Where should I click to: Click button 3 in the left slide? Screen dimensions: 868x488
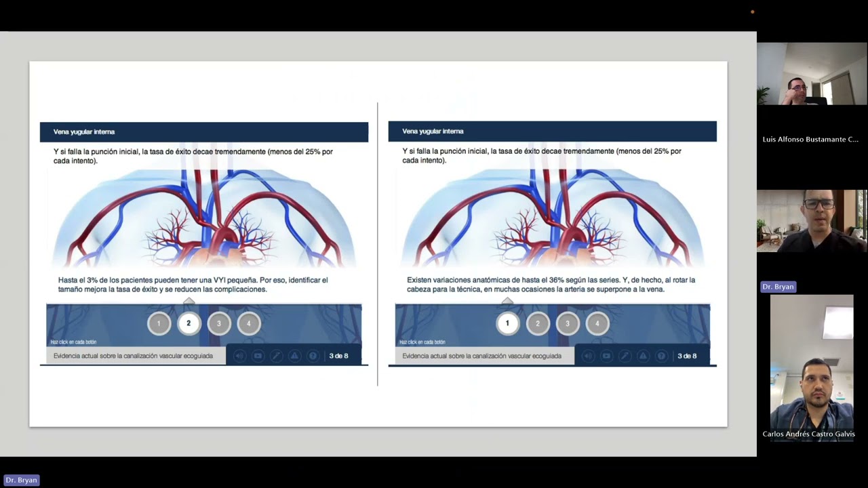click(218, 323)
